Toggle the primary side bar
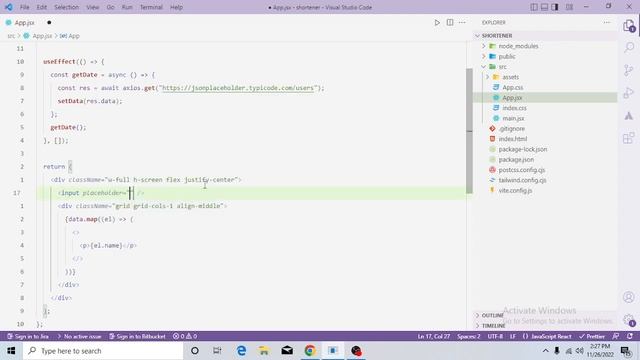The height and width of the screenshot is (360, 640). [x=534, y=7]
